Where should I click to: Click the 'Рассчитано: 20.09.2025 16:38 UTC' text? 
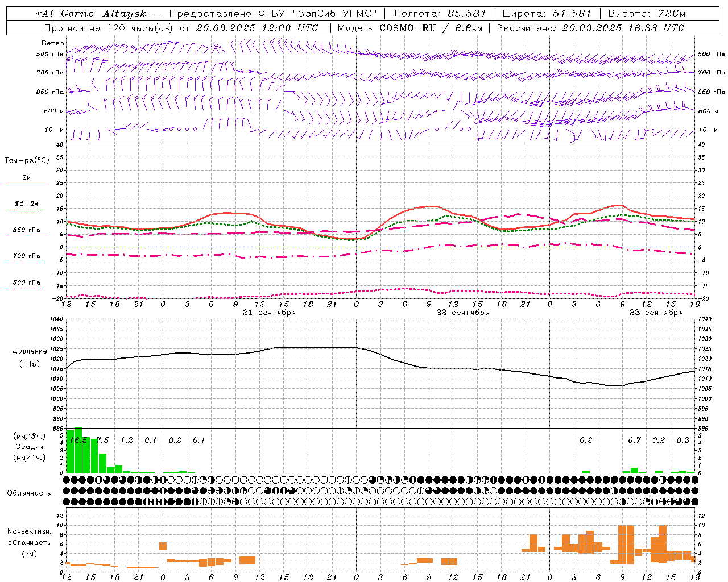[x=591, y=28]
